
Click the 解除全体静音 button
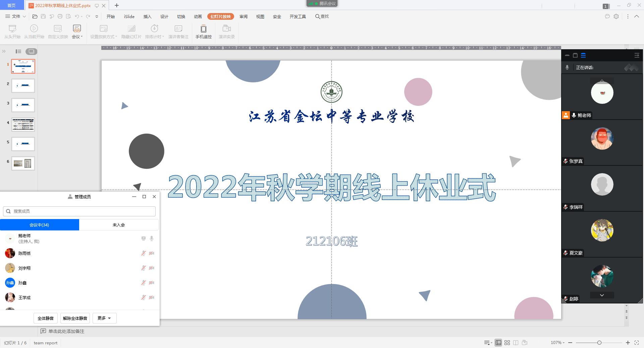pos(75,318)
